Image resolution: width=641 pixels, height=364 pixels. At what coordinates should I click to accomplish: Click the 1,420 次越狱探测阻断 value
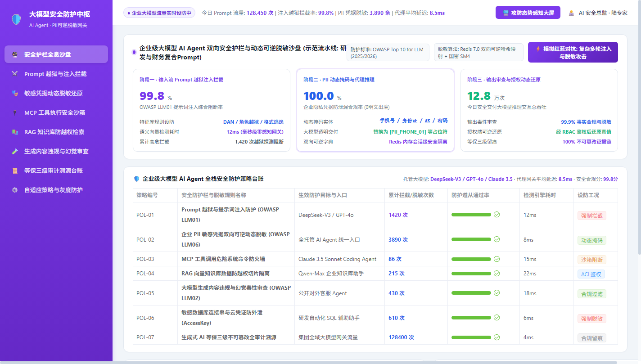[259, 142]
